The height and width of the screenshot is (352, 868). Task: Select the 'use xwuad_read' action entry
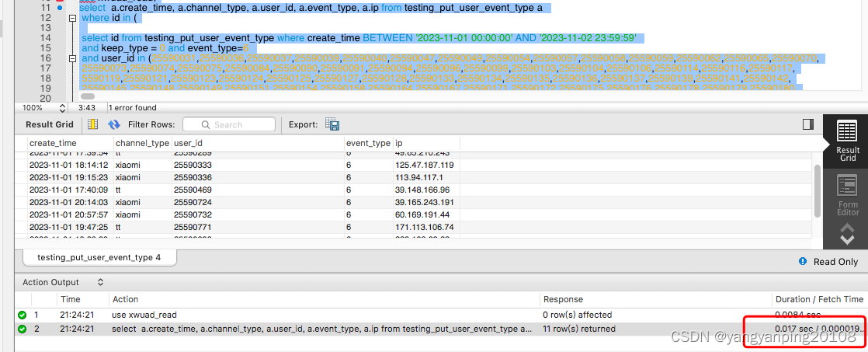[x=144, y=315]
